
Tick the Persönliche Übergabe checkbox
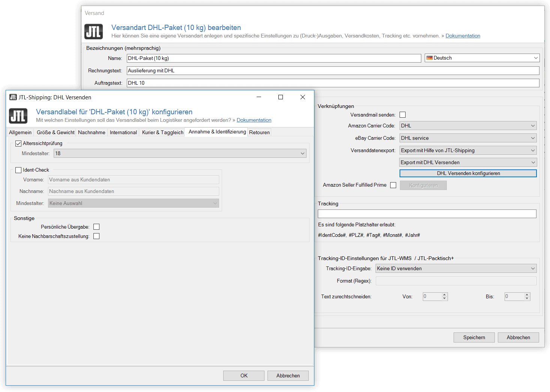click(x=96, y=227)
